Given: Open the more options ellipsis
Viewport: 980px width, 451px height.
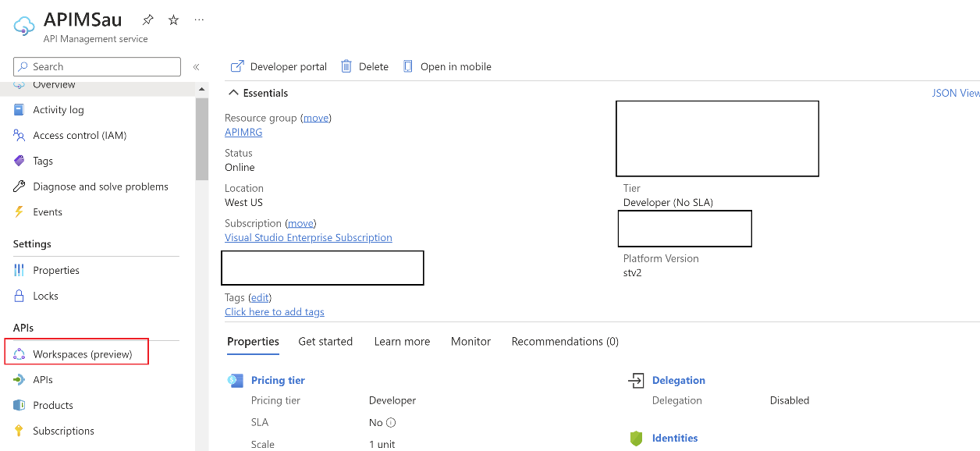Looking at the screenshot, I should 199,20.
